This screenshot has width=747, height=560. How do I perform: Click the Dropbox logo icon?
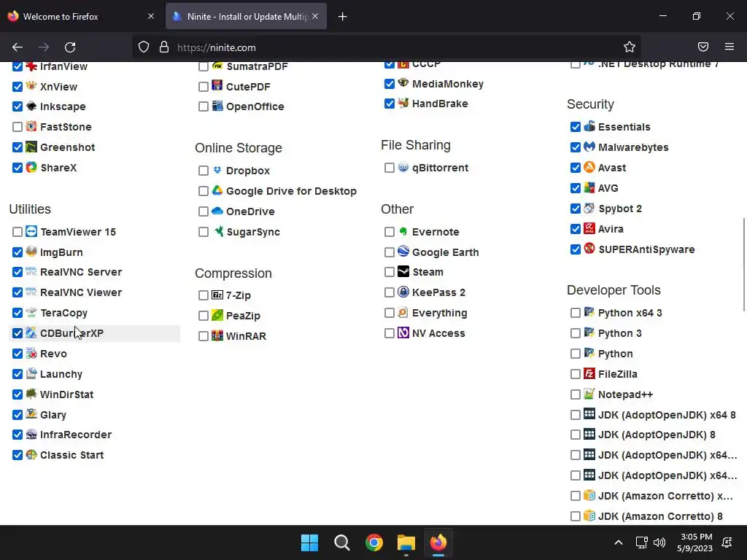[x=217, y=171]
